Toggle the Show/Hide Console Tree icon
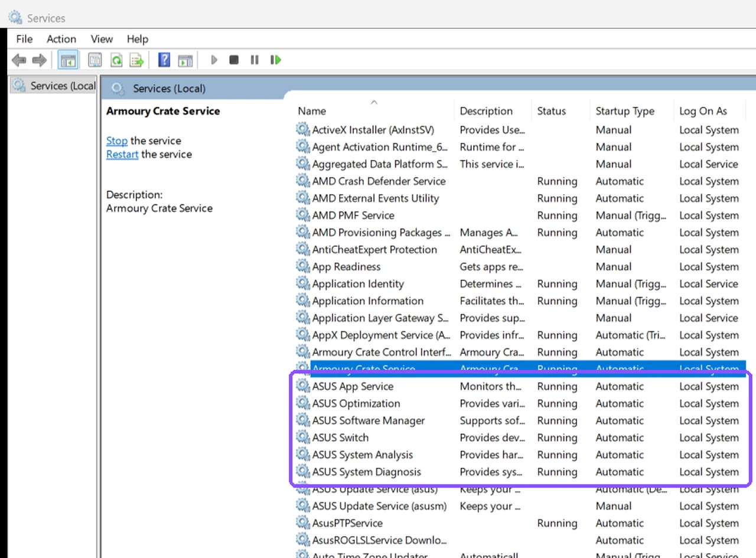 (68, 60)
